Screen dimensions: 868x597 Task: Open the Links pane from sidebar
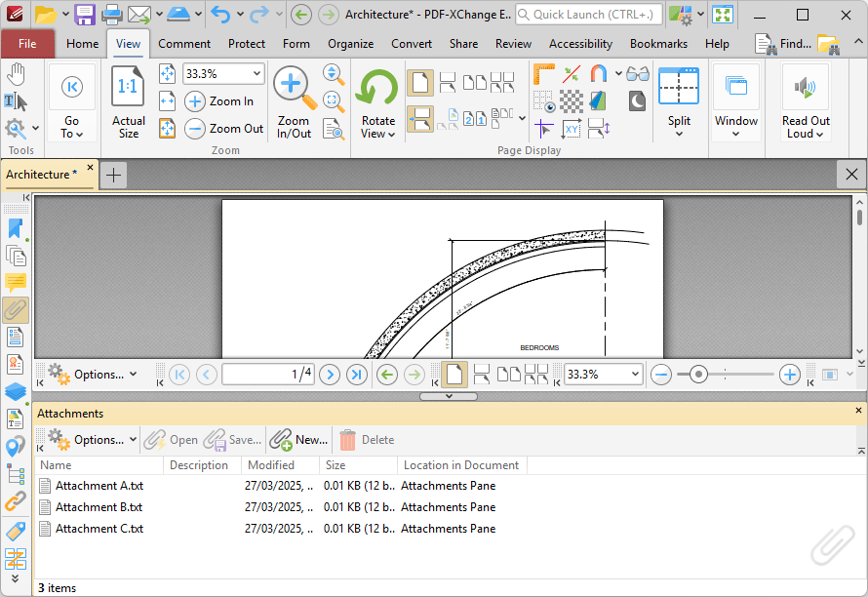coord(16,501)
